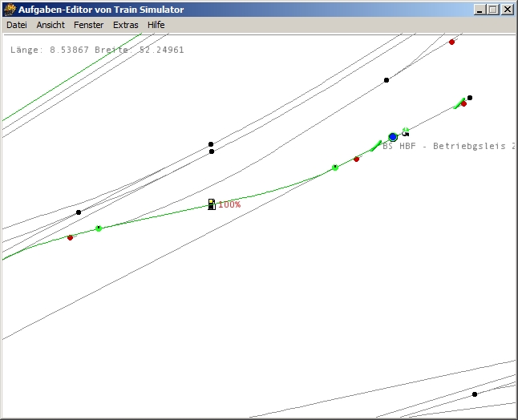
Task: Select the blue circle marker at BS HBF
Action: click(393, 137)
